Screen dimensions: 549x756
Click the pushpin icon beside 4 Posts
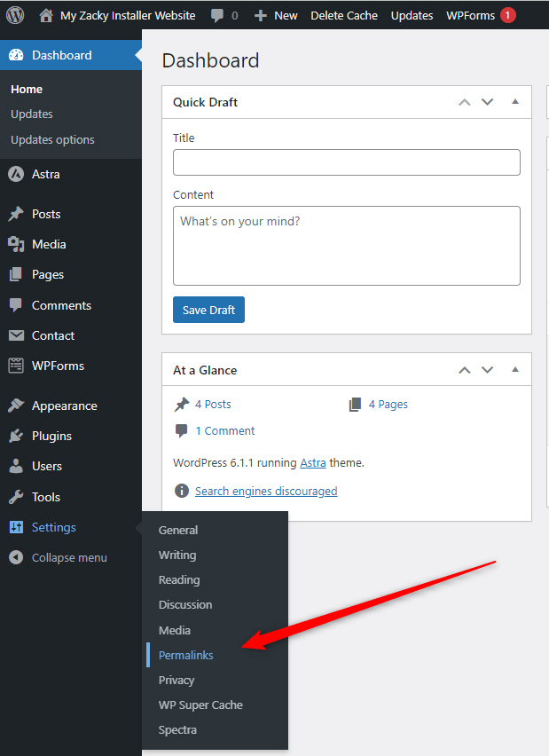[x=182, y=404]
